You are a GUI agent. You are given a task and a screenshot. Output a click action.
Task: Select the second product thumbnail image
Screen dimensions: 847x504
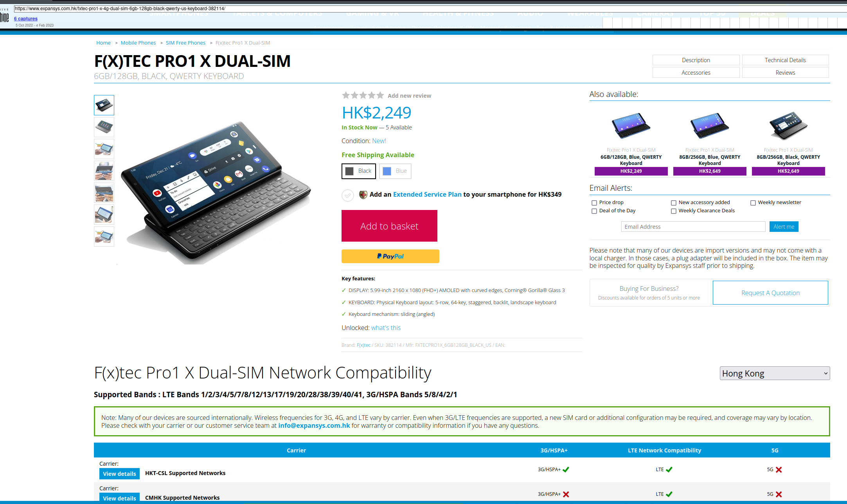tap(104, 127)
